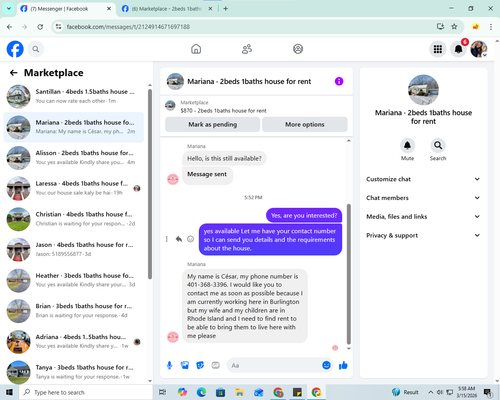
Task: Open Heather 3beds 1baths conversation
Action: [74, 280]
